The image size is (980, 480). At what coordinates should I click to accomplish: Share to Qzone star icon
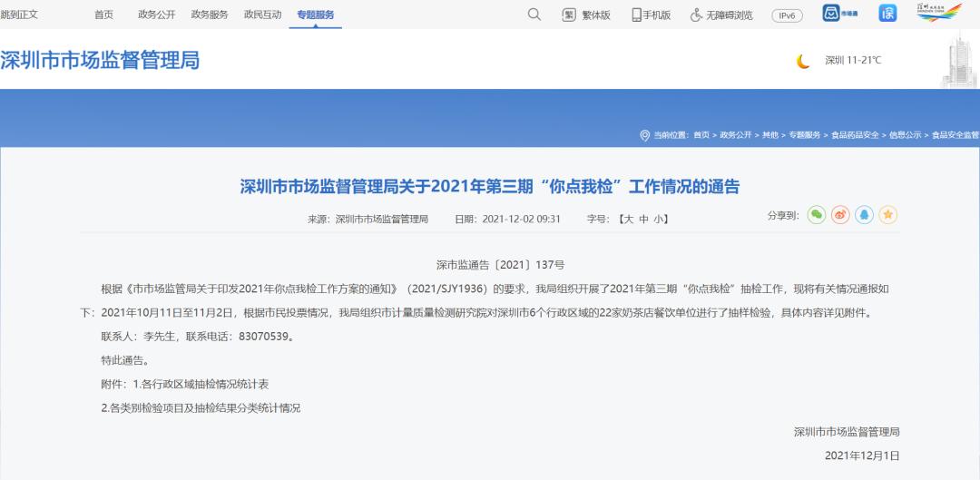(887, 215)
